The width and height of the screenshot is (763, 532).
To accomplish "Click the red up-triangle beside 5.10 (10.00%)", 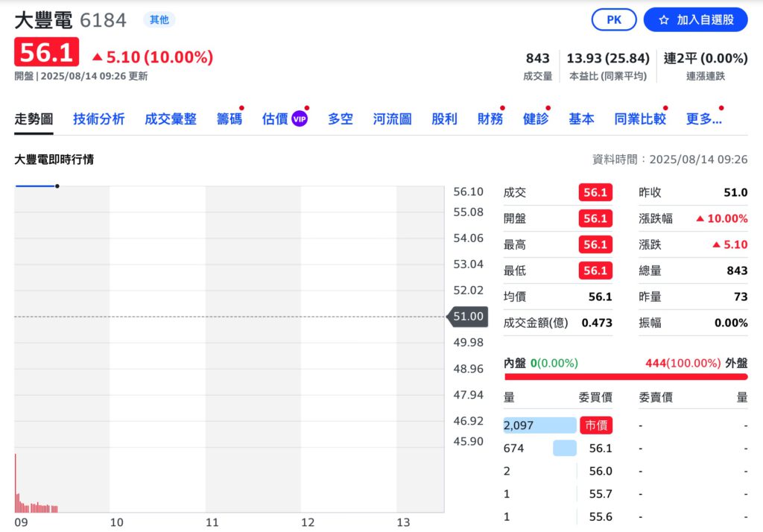I will (x=97, y=57).
